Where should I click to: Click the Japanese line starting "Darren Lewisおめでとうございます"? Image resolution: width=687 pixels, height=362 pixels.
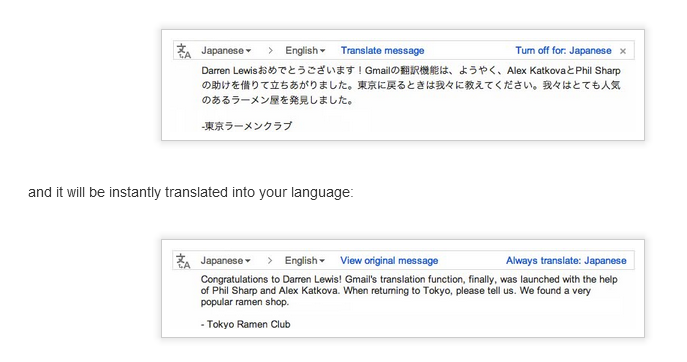411,71
